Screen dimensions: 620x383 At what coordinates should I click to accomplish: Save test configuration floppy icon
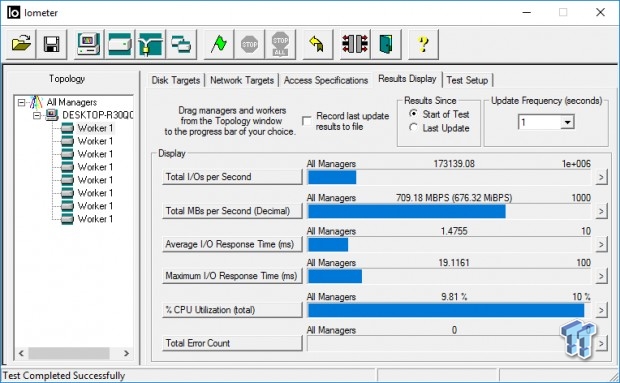52,44
